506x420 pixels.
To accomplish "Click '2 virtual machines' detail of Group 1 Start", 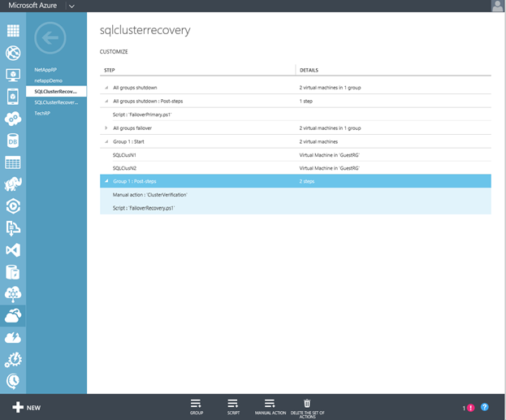I will coord(318,141).
